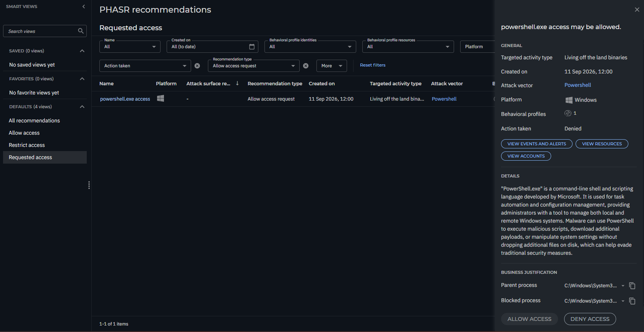Collapse the Defaults views section
This screenshot has height=332, width=644.
82,107
